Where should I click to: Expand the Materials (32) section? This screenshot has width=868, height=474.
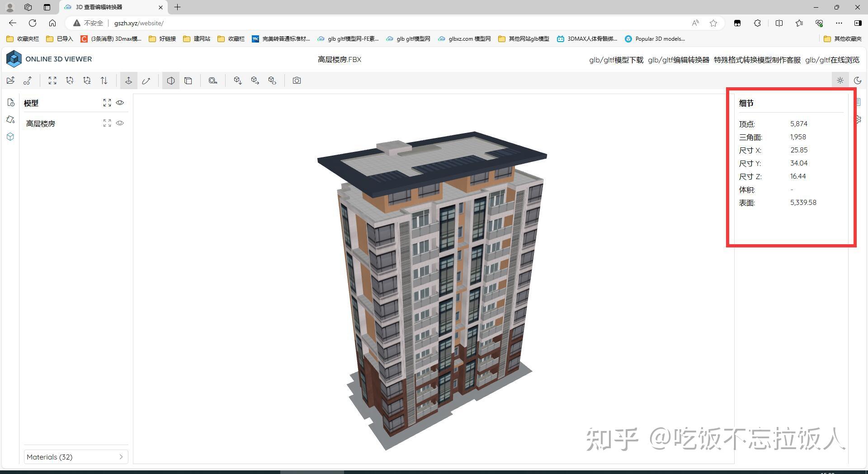pyautogui.click(x=75, y=457)
